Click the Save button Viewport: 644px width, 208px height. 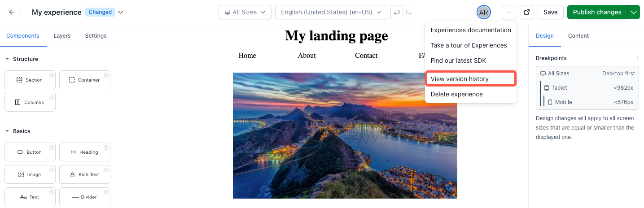(x=551, y=12)
